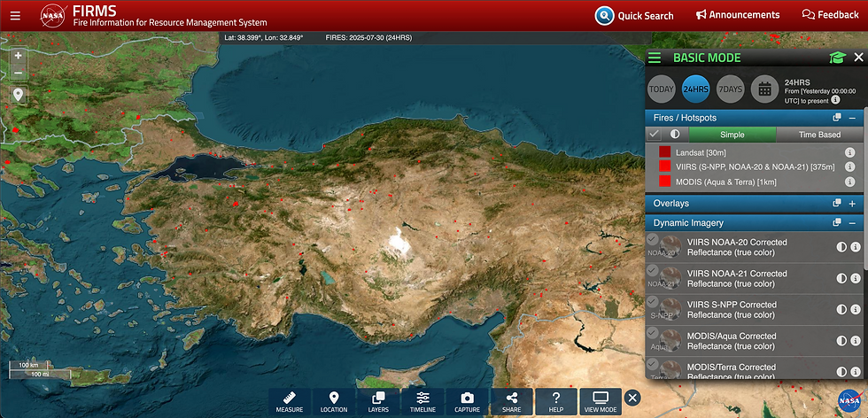The height and width of the screenshot is (418, 868).
Task: Collapse the Dynamic Imagery section
Action: coord(852,223)
